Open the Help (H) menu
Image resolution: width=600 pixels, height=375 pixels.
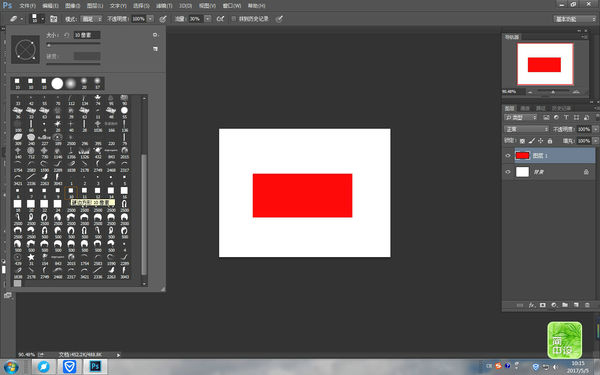tap(256, 6)
